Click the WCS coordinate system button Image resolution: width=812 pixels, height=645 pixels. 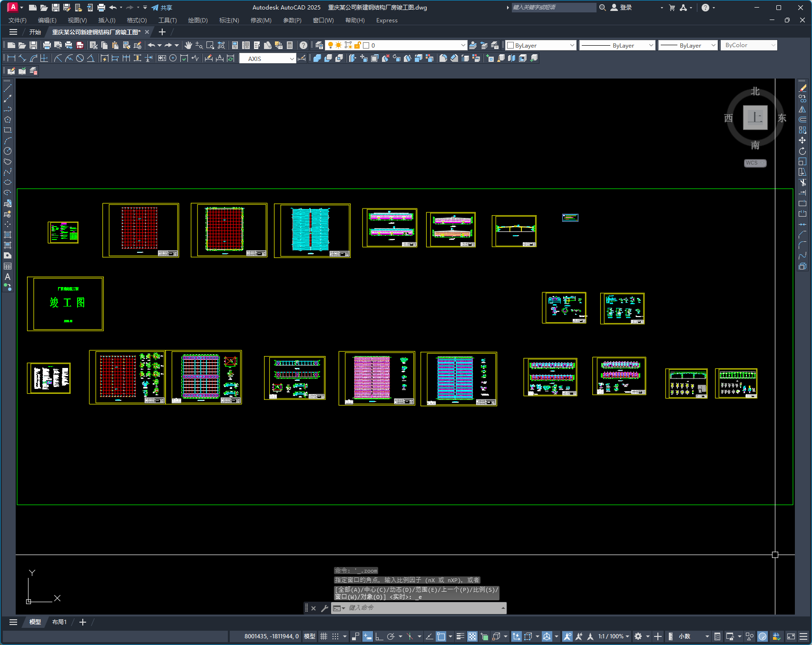click(754, 163)
